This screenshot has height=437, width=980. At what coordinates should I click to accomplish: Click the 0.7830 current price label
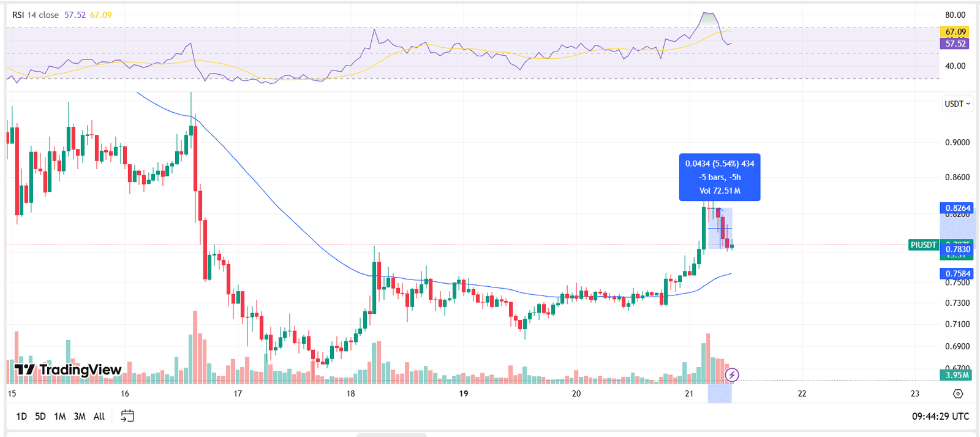tap(957, 249)
